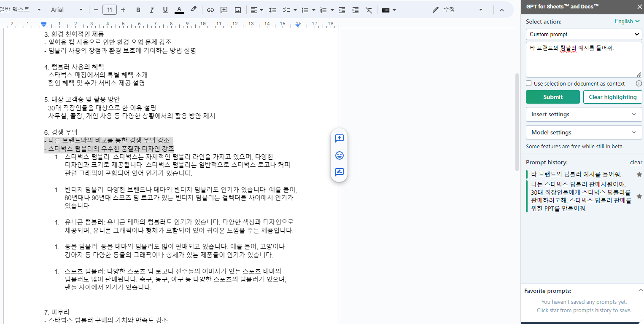This screenshot has width=644, height=324.
Task: Open the paragraph style dropdown 일반 텍스트
Action: (21, 10)
